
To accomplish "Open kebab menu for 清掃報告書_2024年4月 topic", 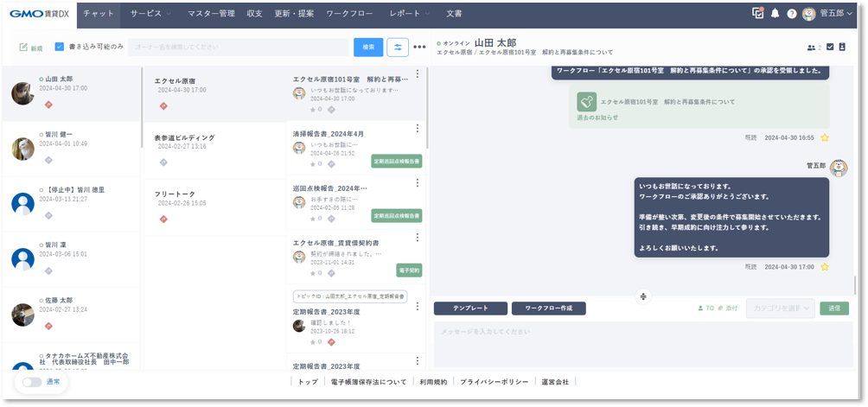I will click(x=418, y=129).
